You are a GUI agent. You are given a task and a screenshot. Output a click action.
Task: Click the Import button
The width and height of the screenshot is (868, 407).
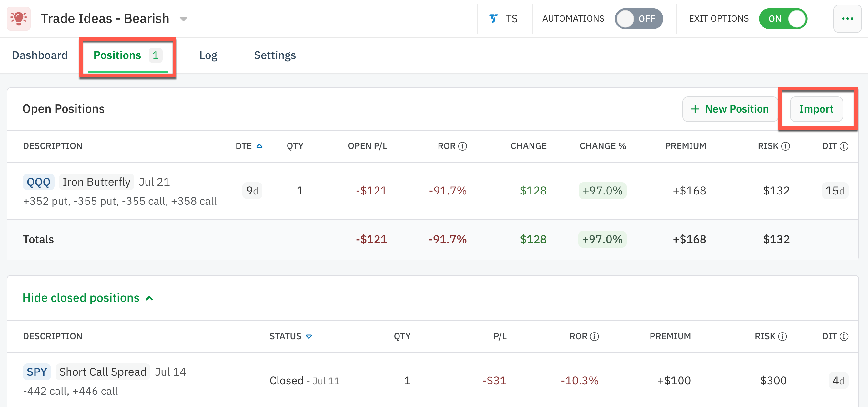816,109
